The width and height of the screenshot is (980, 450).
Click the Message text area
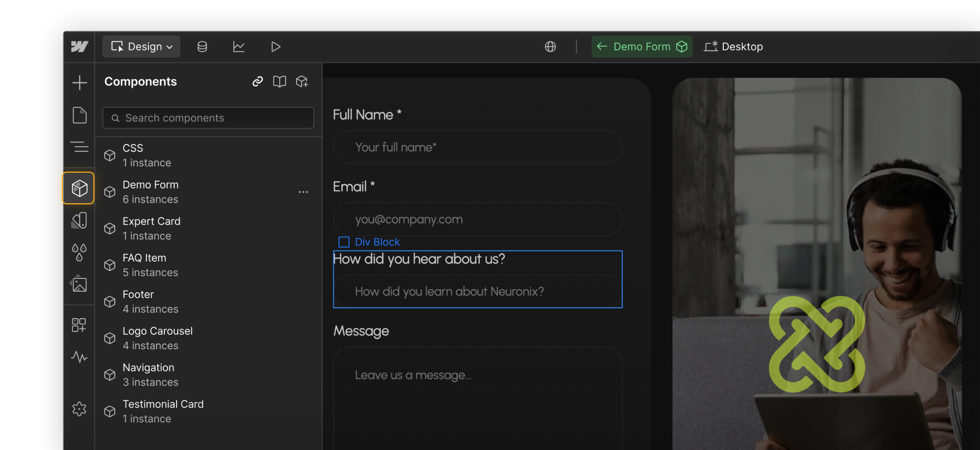[x=477, y=398]
